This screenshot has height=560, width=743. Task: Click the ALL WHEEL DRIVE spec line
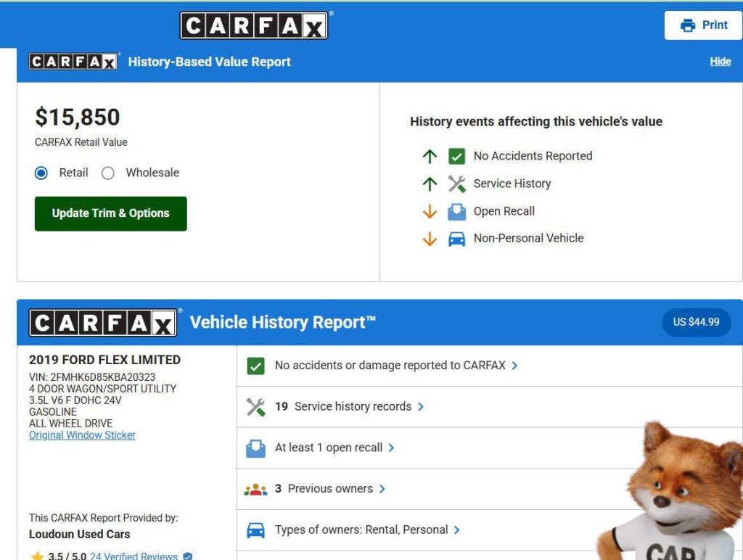(70, 424)
